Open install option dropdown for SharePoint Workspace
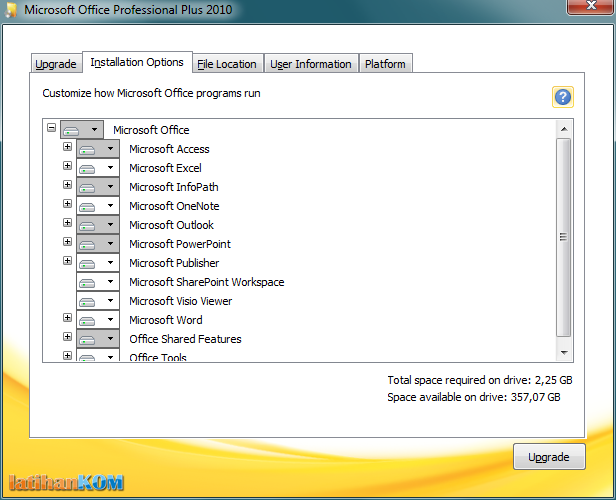616x500 pixels. (x=98, y=282)
